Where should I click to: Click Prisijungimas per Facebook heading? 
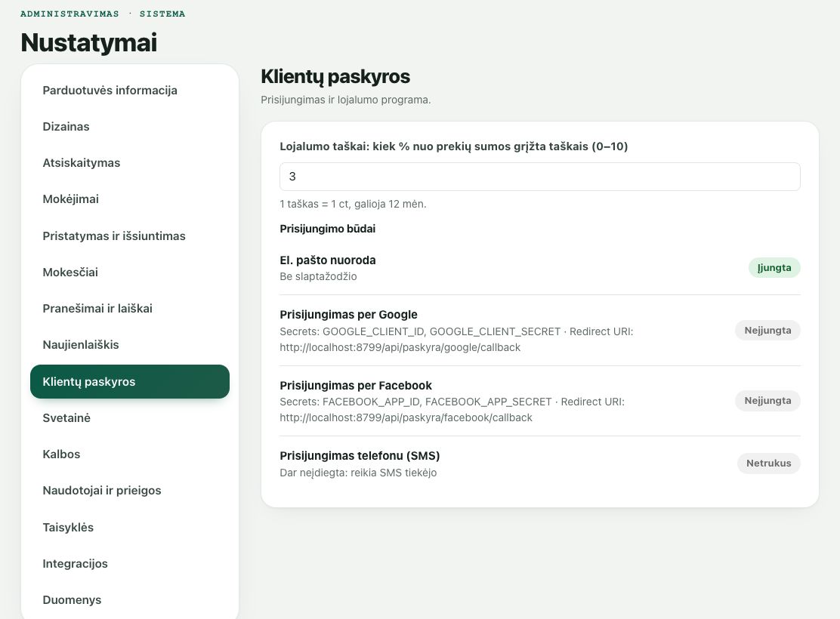pyautogui.click(x=356, y=386)
